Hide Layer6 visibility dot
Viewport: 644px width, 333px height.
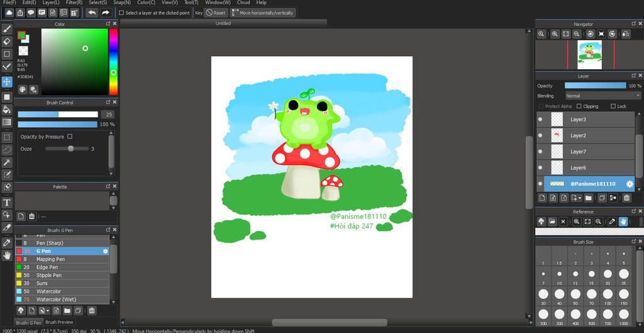pos(540,167)
